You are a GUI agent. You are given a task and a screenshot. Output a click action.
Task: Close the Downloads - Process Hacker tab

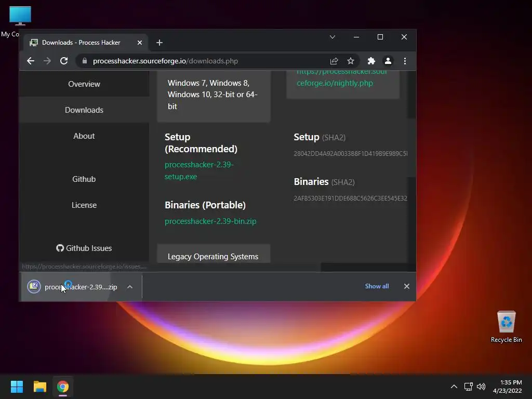click(x=139, y=43)
